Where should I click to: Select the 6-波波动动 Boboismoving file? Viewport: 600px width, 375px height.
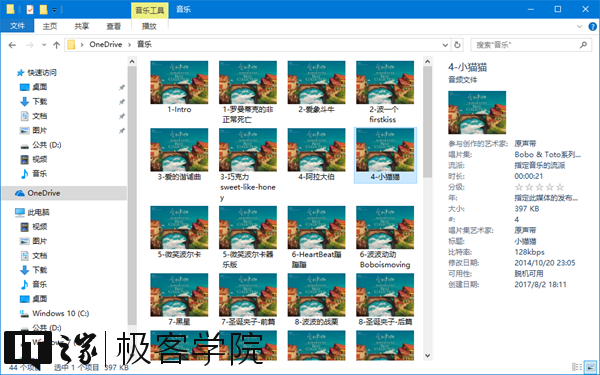[385, 237]
